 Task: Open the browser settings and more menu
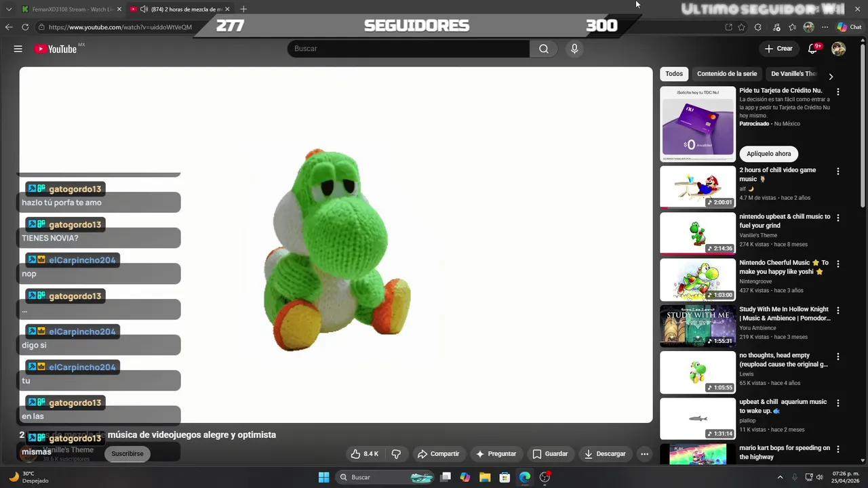(825, 27)
